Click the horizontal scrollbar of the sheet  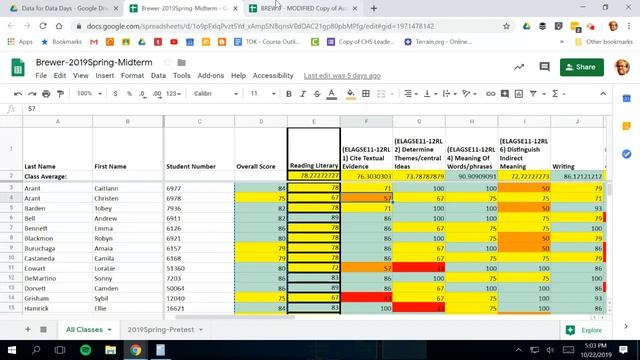point(235,317)
